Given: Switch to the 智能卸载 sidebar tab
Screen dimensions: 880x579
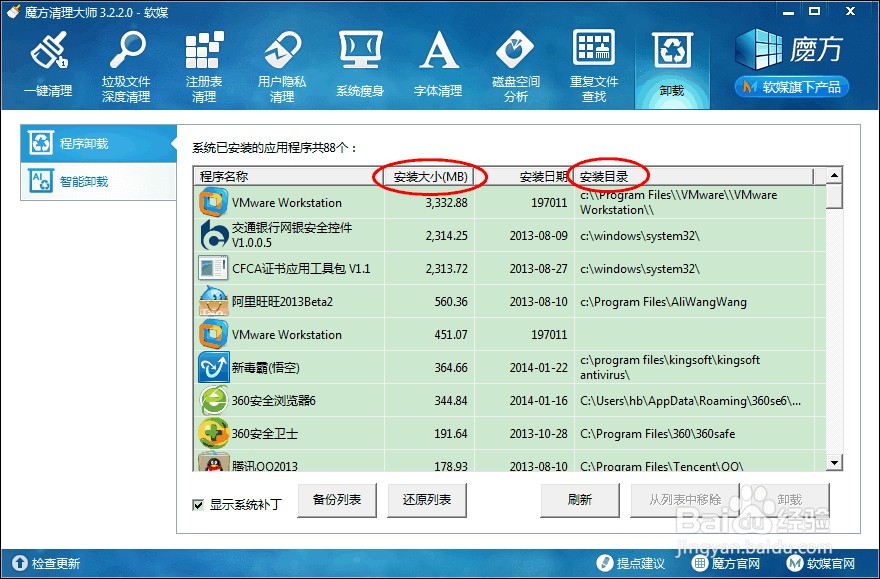Looking at the screenshot, I should [x=99, y=181].
